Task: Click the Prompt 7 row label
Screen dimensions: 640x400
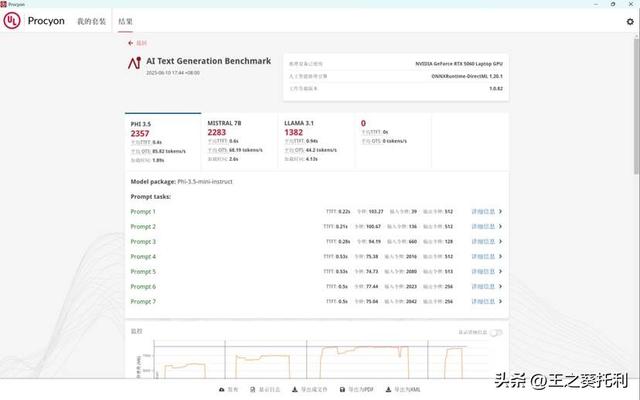Action: click(x=143, y=301)
